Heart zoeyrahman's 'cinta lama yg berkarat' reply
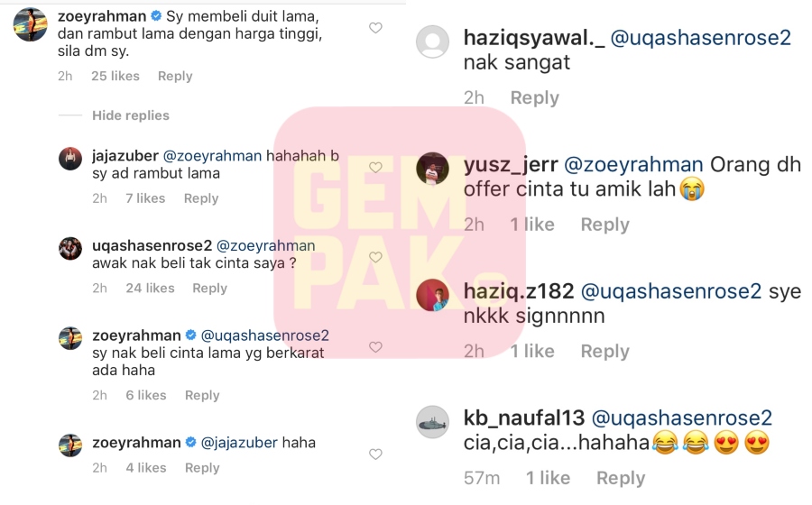Viewport: 812px width, 505px height. 375,346
